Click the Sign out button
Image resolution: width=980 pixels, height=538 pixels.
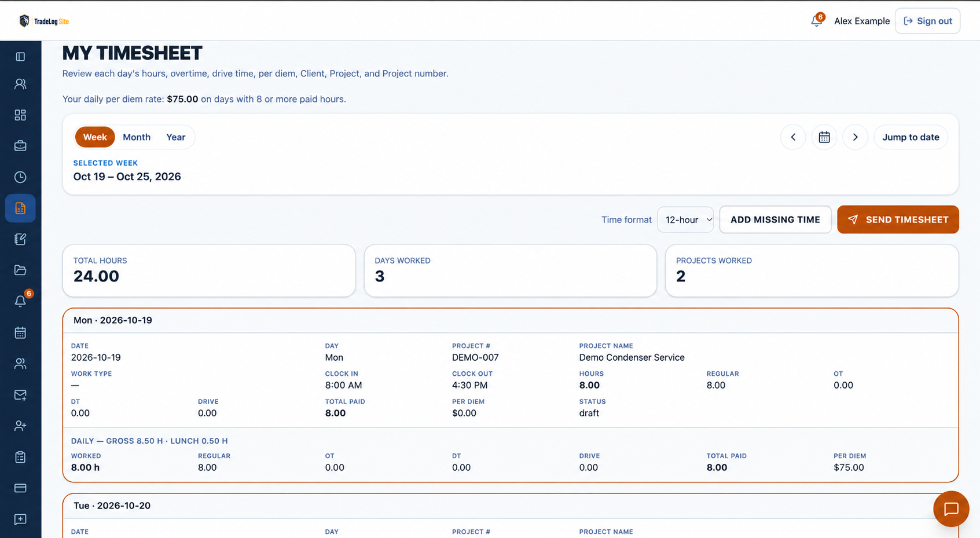pyautogui.click(x=927, y=21)
